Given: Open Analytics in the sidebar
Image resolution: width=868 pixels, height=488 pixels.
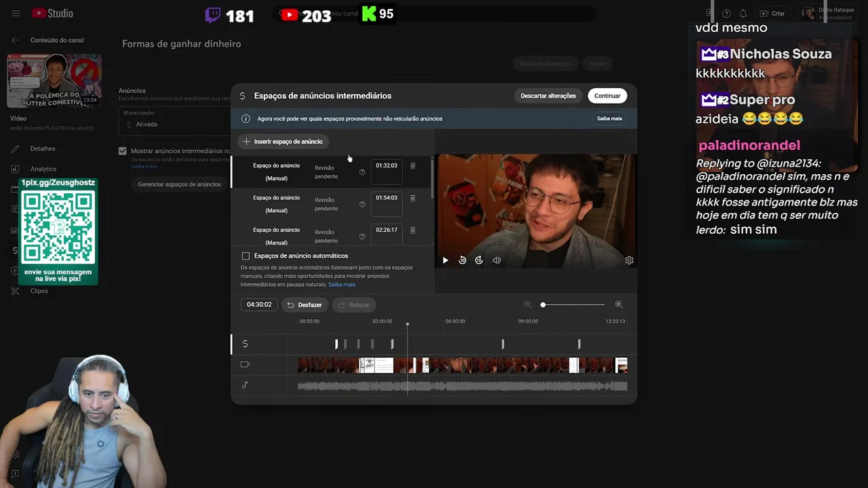Looking at the screenshot, I should click(43, 169).
